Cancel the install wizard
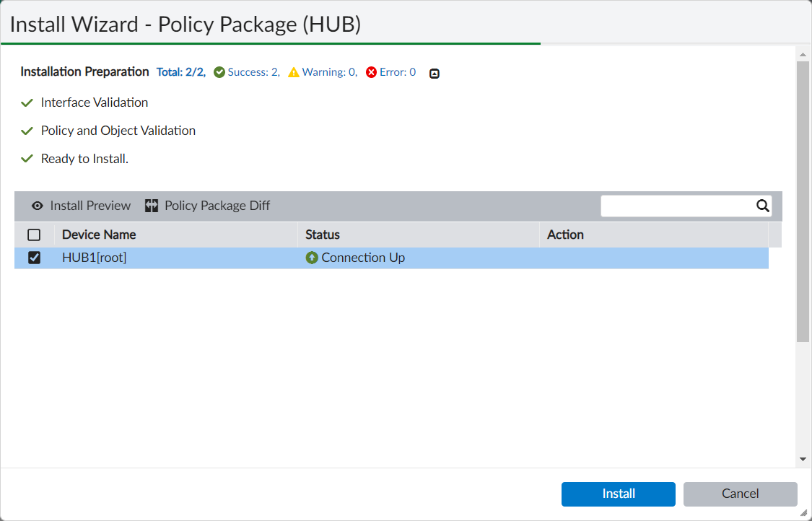The height and width of the screenshot is (521, 812). tap(741, 494)
